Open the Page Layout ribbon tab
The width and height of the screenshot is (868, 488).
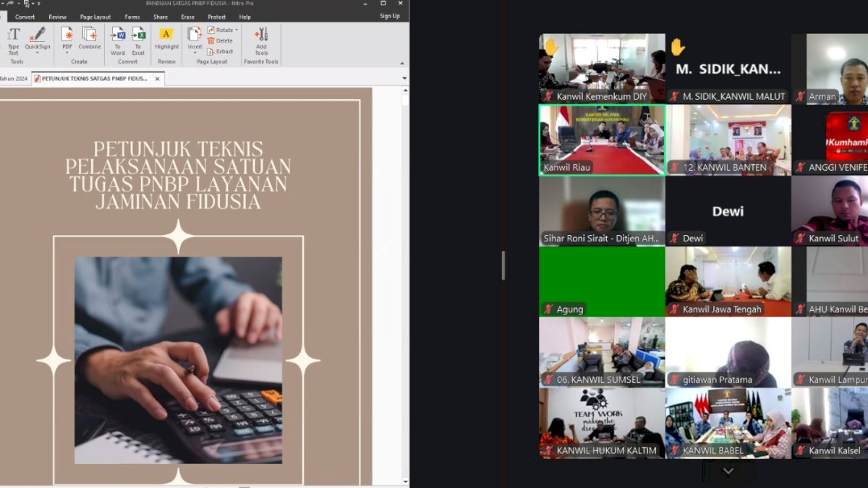click(x=95, y=17)
